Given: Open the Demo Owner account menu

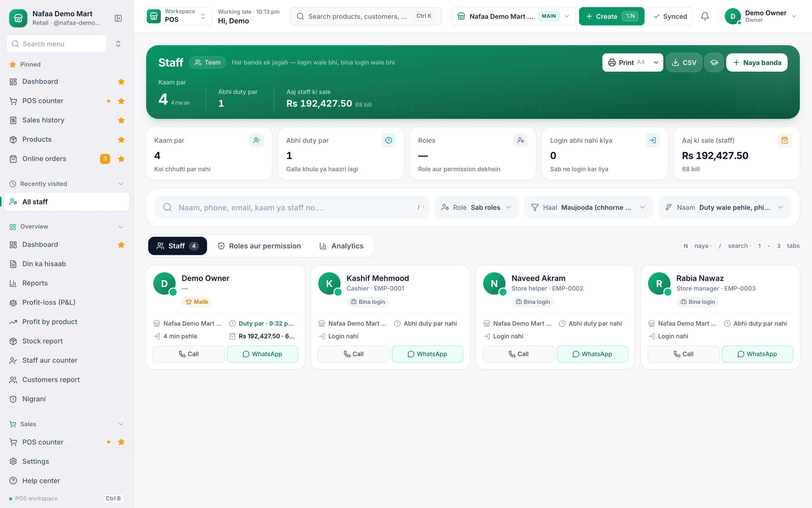Looking at the screenshot, I should pyautogui.click(x=761, y=16).
